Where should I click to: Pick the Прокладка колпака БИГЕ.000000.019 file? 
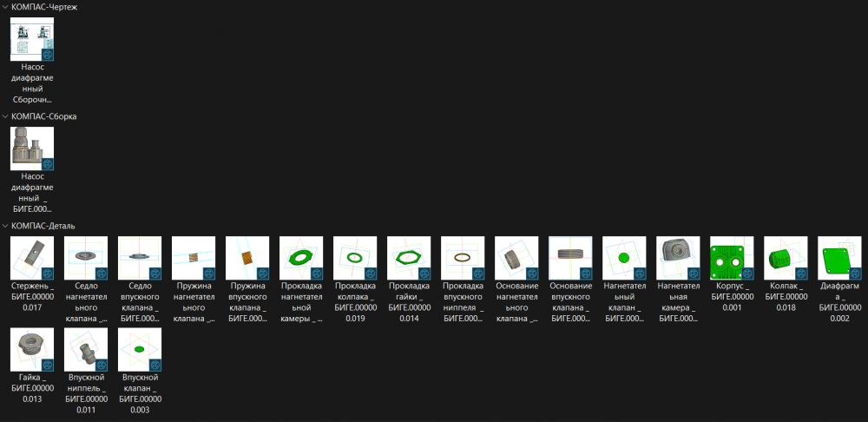[355, 258]
